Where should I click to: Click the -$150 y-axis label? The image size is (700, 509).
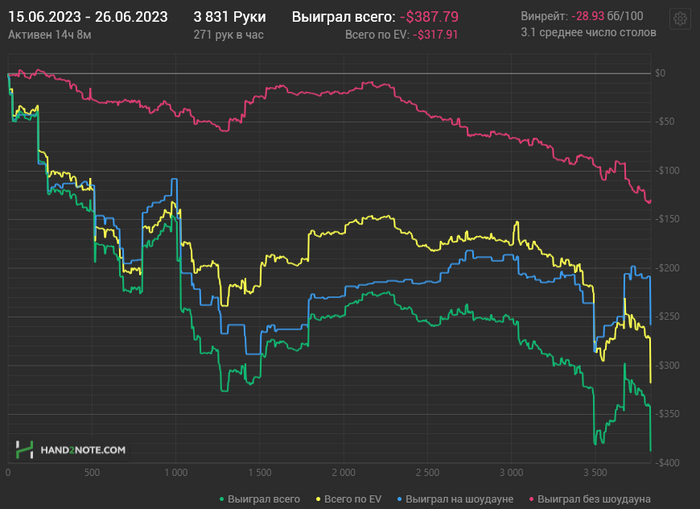click(667, 219)
